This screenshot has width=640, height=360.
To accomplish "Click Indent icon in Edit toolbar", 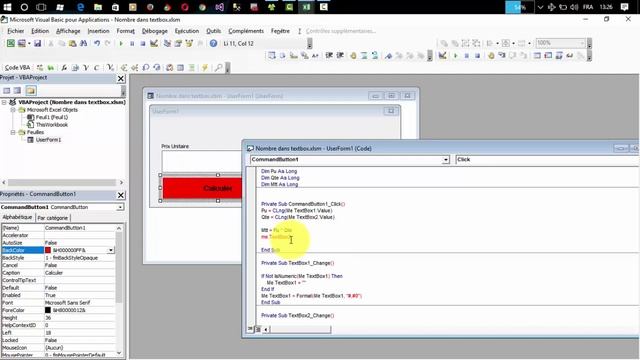I will pyautogui.click(x=329, y=56).
